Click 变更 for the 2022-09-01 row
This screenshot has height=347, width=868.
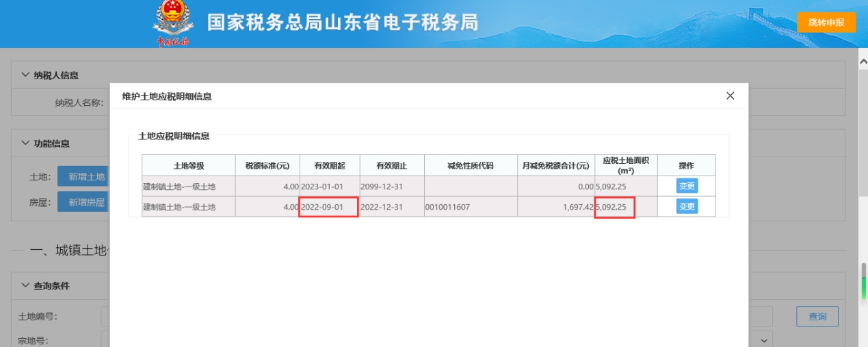pos(687,206)
